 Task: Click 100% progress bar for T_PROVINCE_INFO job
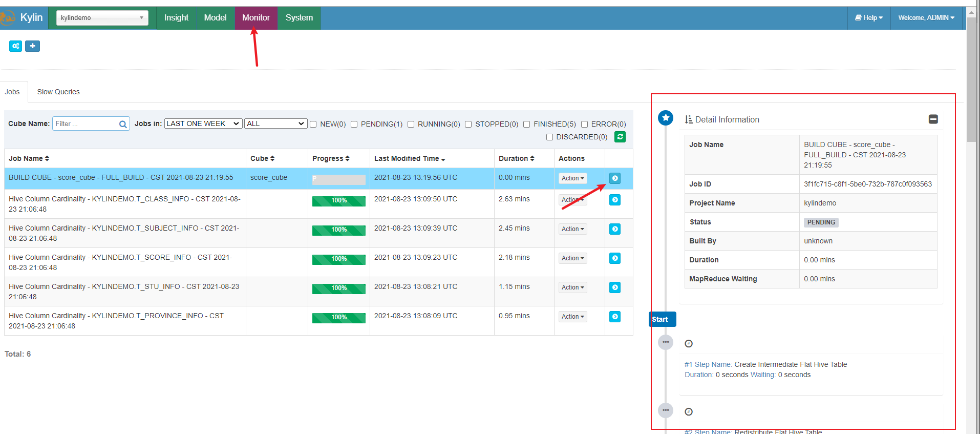pos(339,318)
